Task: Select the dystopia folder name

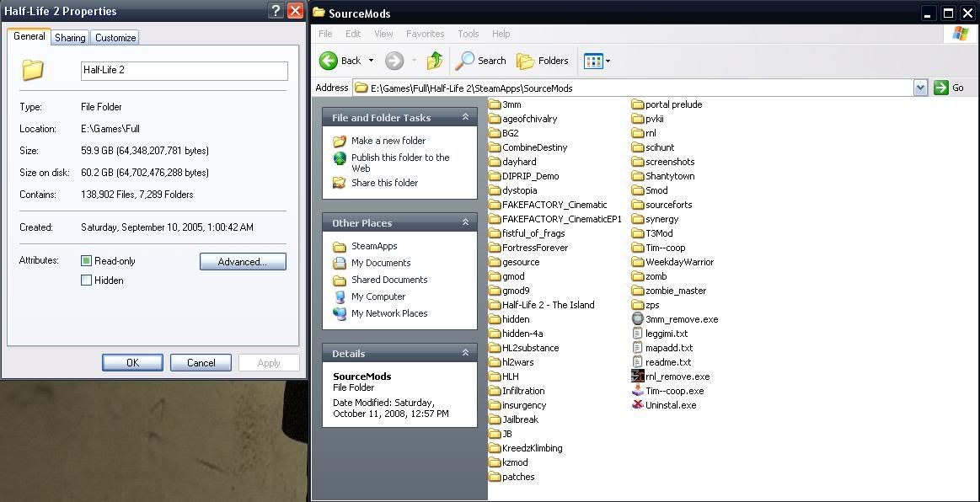Action: [x=519, y=190]
